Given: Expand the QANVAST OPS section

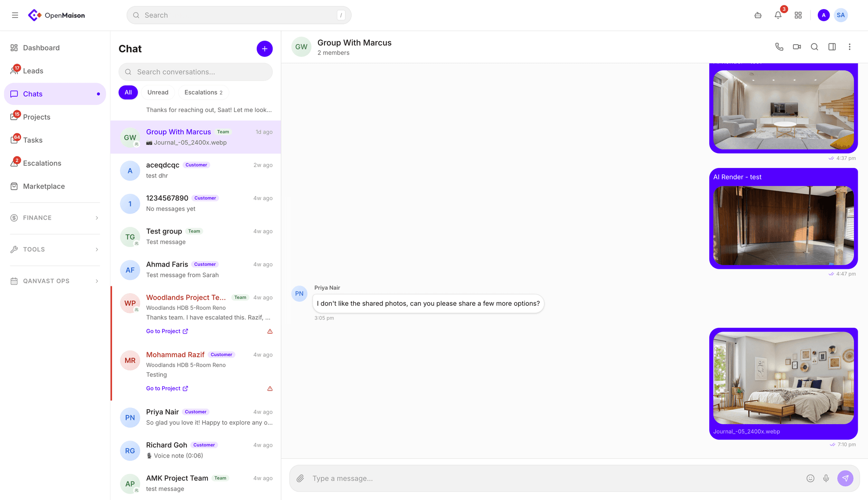Looking at the screenshot, I should click(54, 280).
